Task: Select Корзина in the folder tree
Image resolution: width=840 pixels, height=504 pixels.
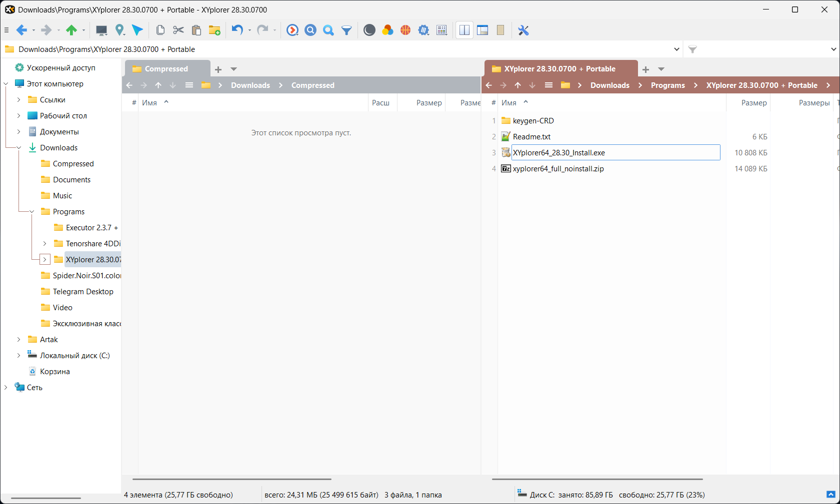Action: point(54,372)
